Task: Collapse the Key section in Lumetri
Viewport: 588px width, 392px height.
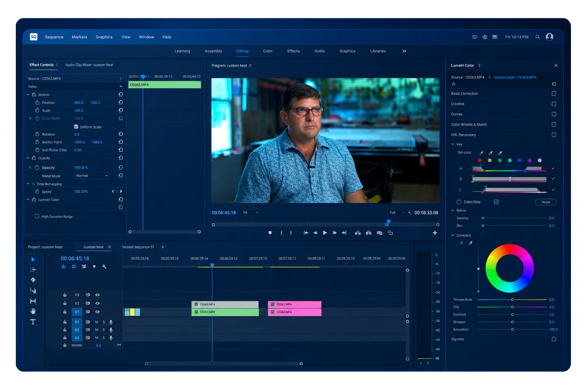Action: click(x=453, y=144)
